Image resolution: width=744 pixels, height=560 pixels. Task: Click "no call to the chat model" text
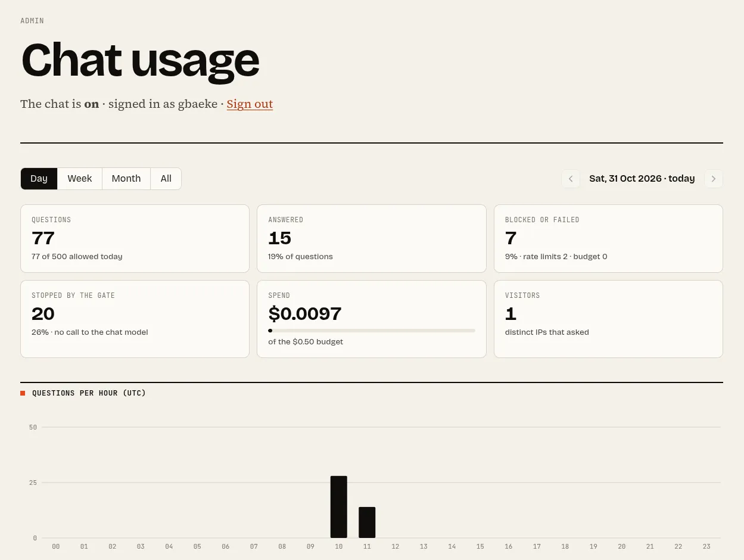pos(101,332)
